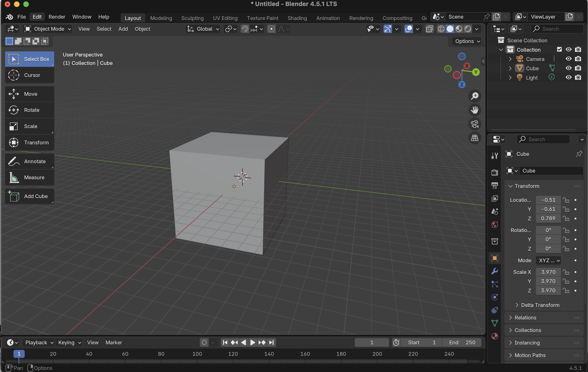Screen dimensions: 588x372
Task: Open the Object Mode dropdown
Action: [x=48, y=29]
